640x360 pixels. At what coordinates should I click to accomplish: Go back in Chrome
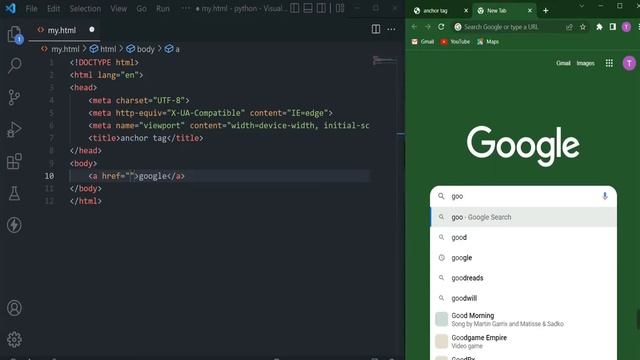pos(414,27)
